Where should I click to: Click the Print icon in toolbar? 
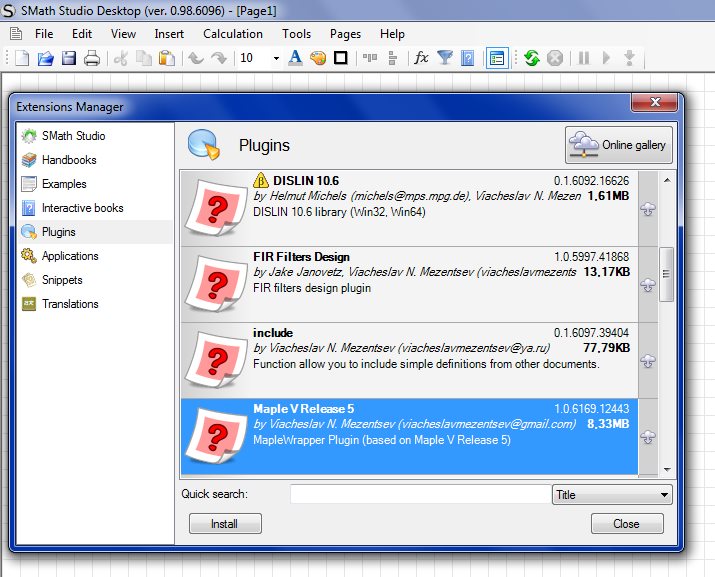92,58
